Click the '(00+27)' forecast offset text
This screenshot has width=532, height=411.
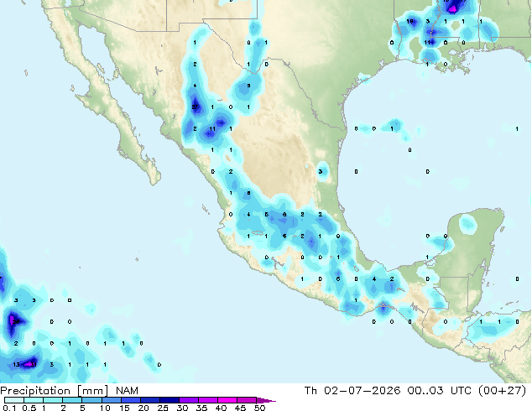pos(503,391)
